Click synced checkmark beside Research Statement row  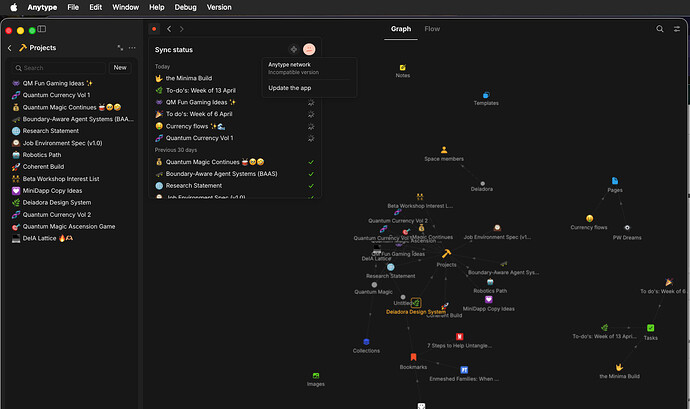[x=311, y=186]
